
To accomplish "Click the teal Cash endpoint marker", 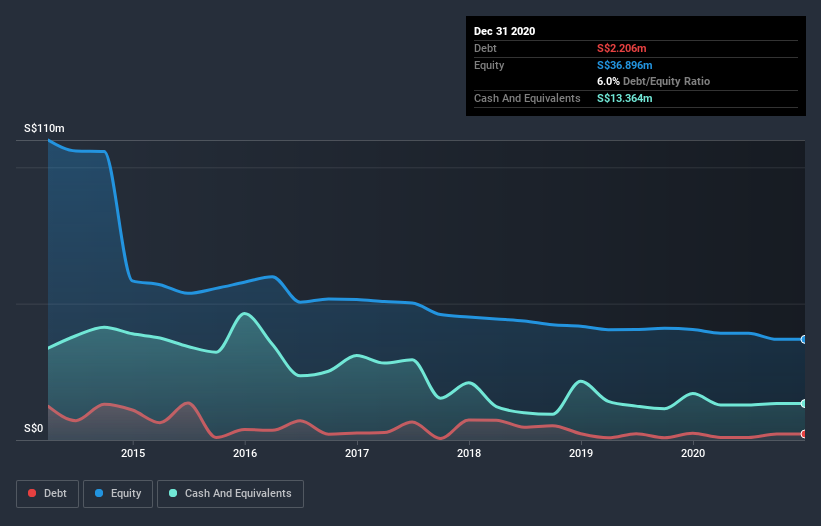I will click(804, 404).
